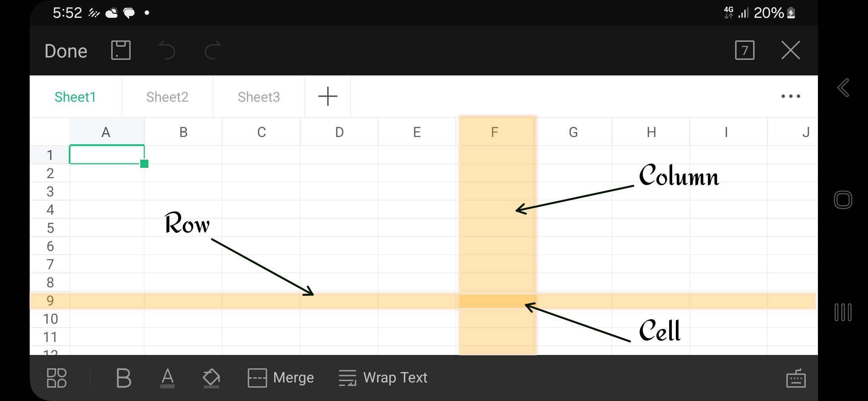Toggle Wrap Text for the cell

pyautogui.click(x=383, y=378)
